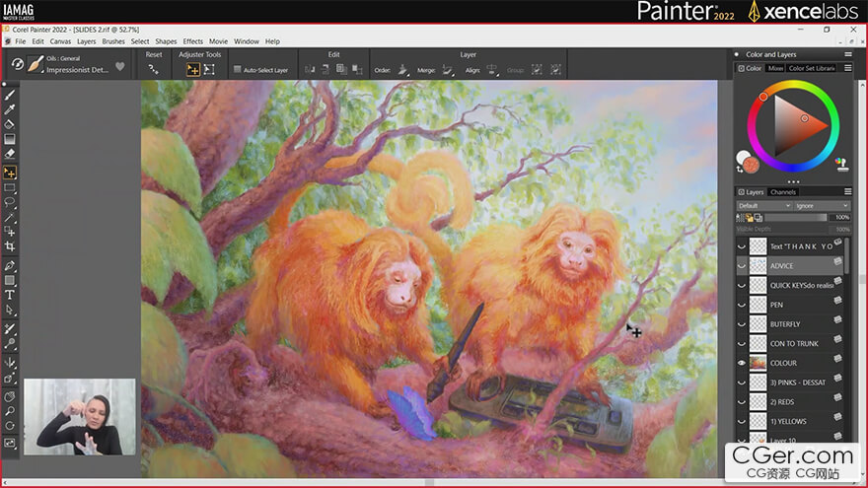Show the 2) REDS layer
868x488 pixels.
click(x=742, y=401)
